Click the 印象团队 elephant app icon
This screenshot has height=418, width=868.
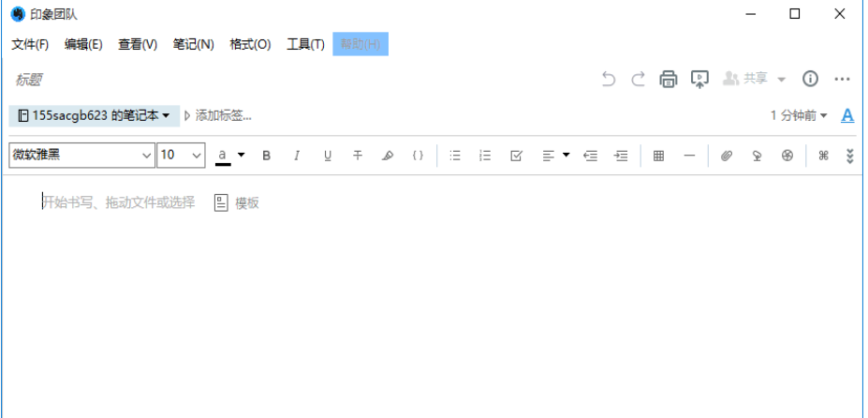(18, 14)
